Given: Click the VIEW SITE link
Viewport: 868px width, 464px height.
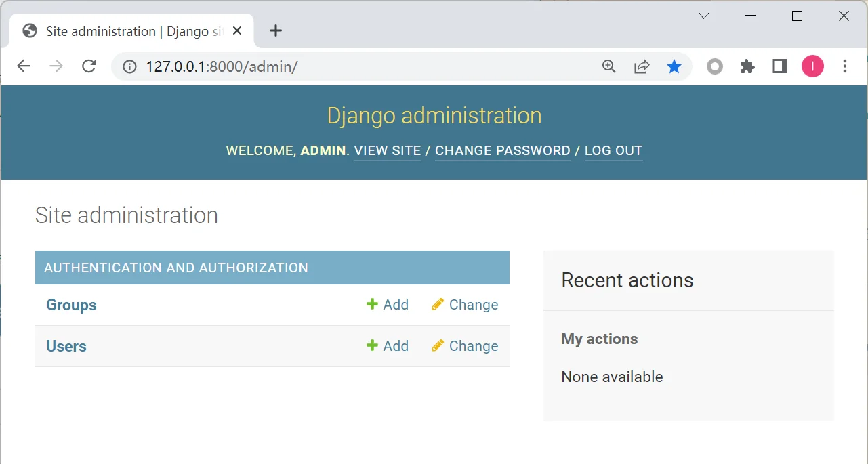Looking at the screenshot, I should tap(388, 151).
